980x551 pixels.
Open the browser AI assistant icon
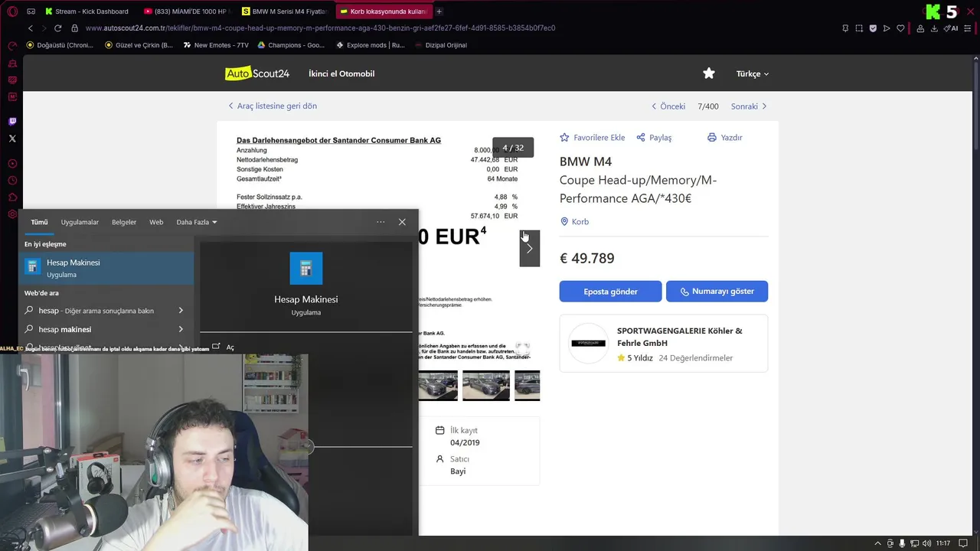tap(952, 28)
